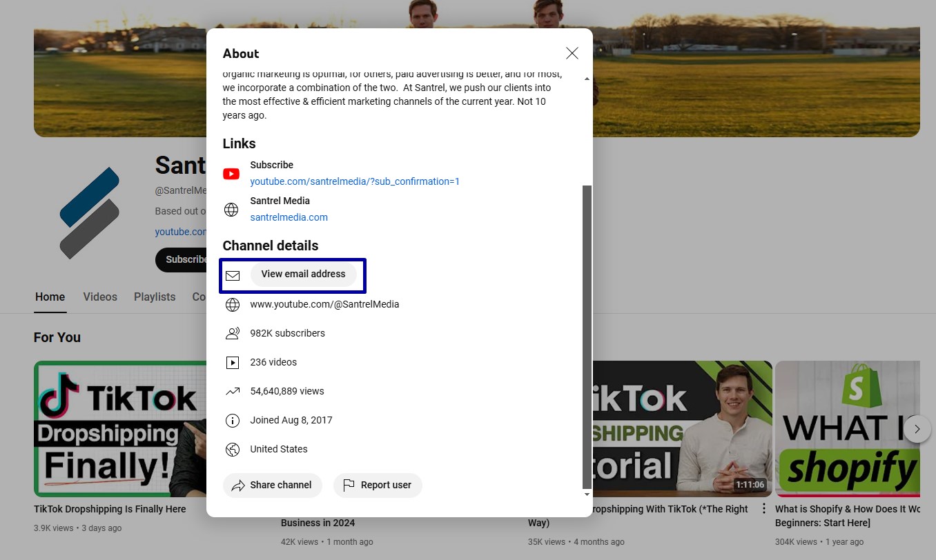
Task: Select the United States text
Action: coord(279,449)
